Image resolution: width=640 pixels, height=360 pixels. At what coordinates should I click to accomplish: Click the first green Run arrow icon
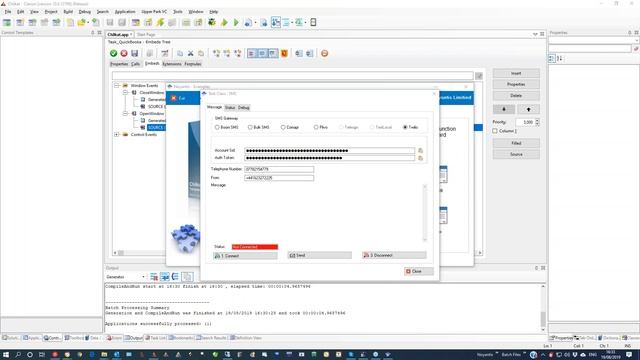coord(224,22)
